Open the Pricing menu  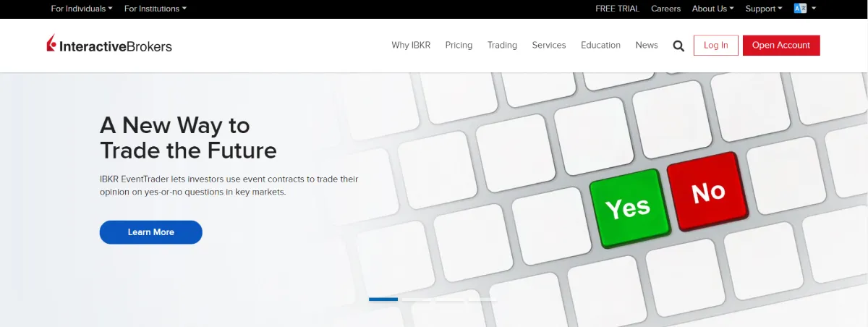[x=459, y=45]
